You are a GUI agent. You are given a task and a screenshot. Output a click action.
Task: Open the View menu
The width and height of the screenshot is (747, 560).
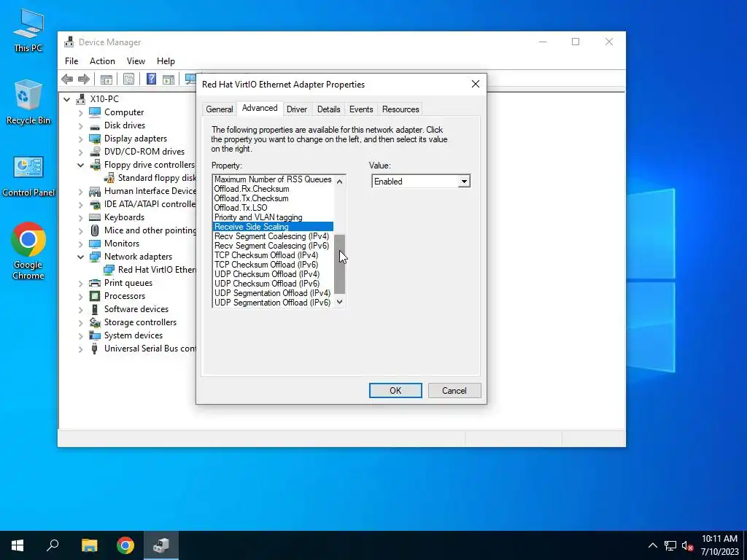[136, 61]
